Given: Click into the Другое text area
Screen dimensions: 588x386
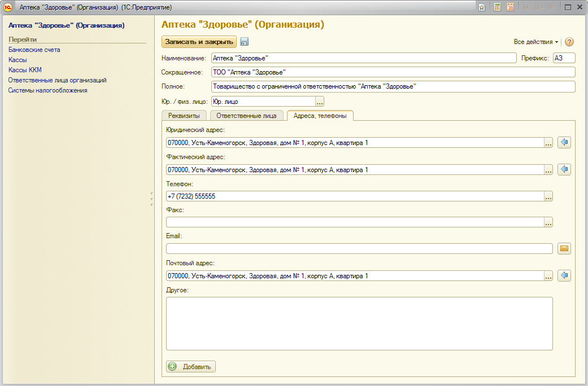Looking at the screenshot, I should 359,323.
